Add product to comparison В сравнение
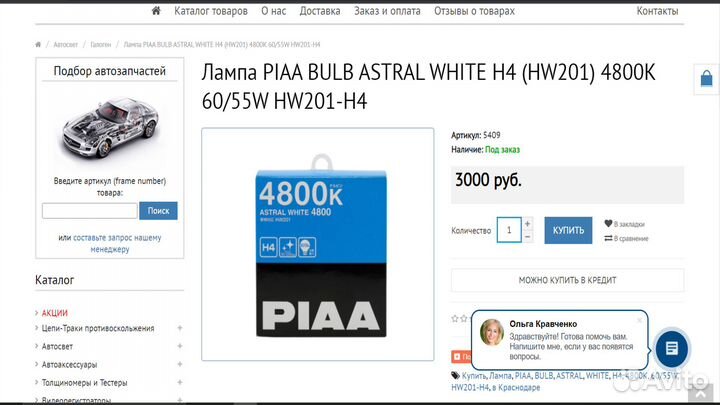 (x=626, y=238)
